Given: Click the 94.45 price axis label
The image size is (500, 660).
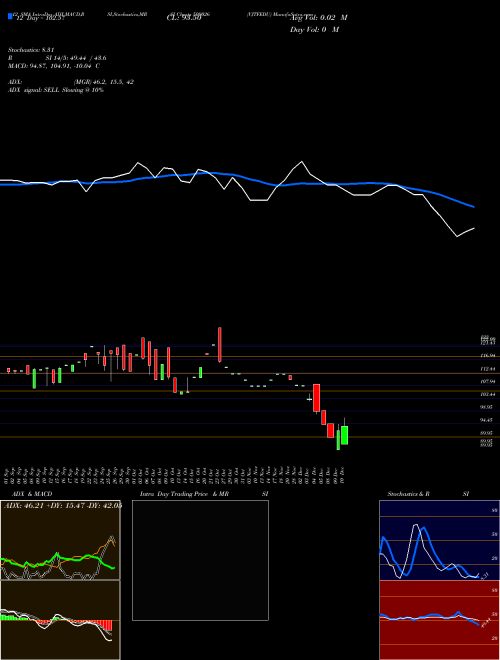Looking at the screenshot, I should tap(488, 420).
